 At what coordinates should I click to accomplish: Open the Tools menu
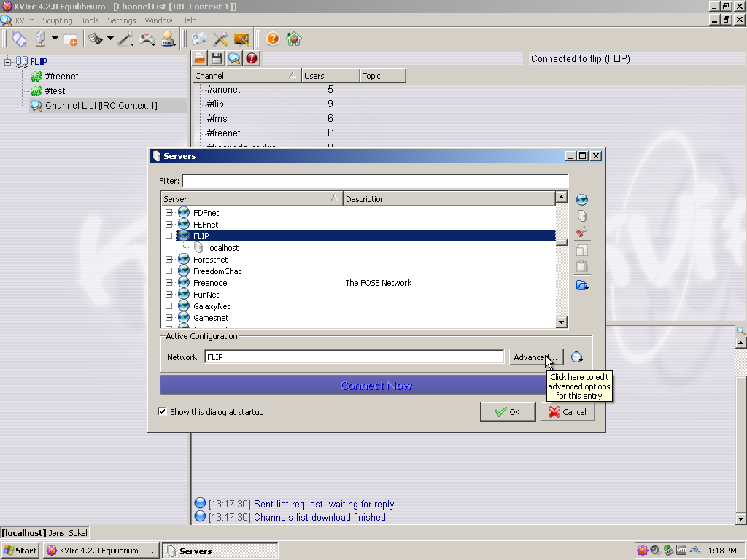pyautogui.click(x=90, y=20)
